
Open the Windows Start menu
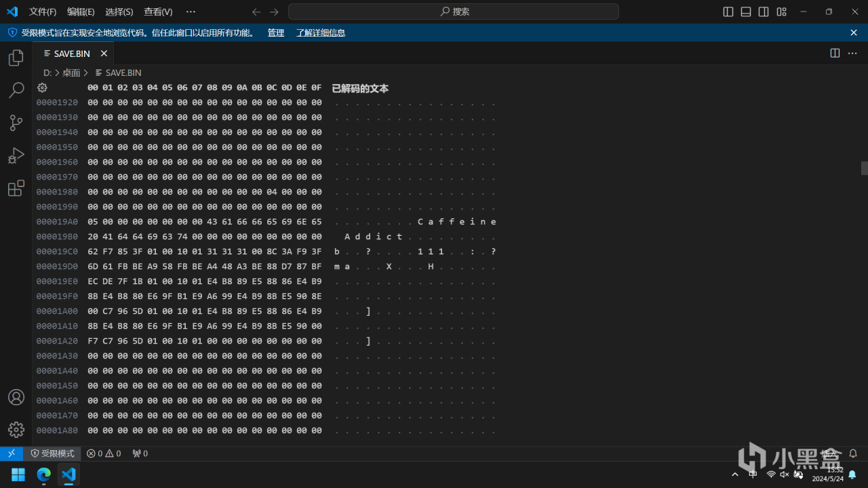pos(18,474)
